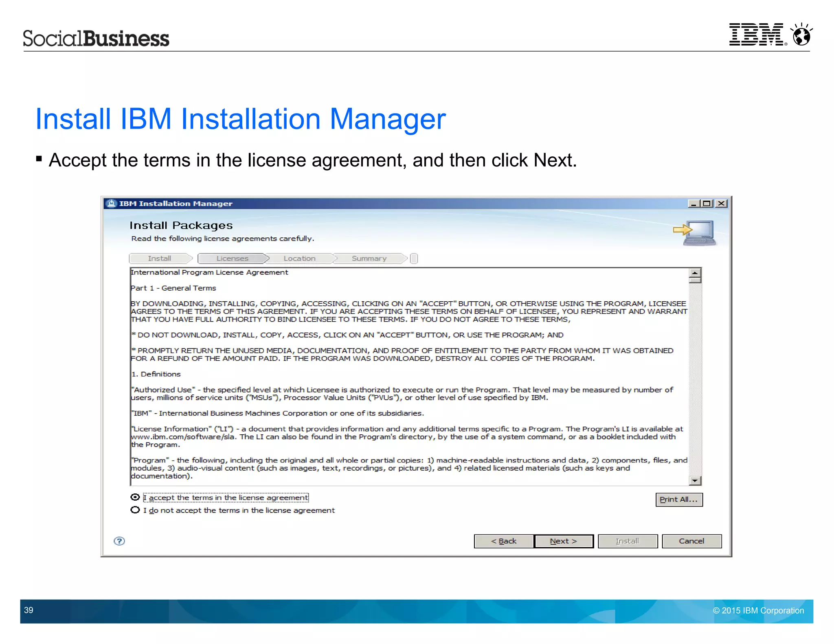Screen dimensions: 834x644
Task: Click license scrollbar down arrow
Action: coord(695,481)
